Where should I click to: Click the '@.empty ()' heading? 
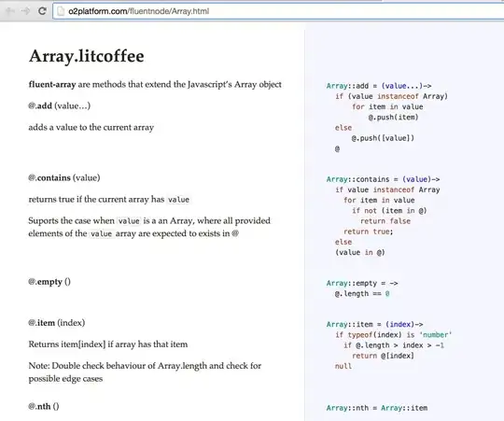[49, 282]
